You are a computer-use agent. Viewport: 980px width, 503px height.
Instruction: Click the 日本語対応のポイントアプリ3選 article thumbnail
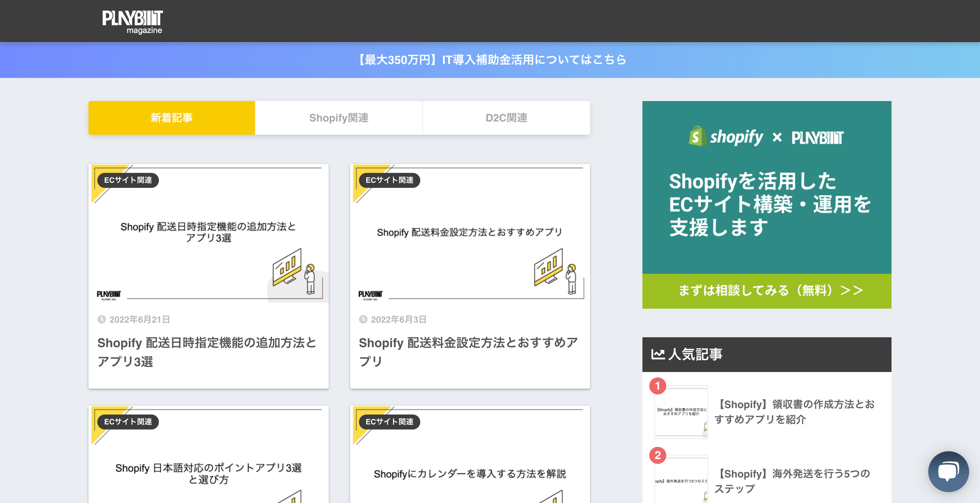(x=209, y=454)
